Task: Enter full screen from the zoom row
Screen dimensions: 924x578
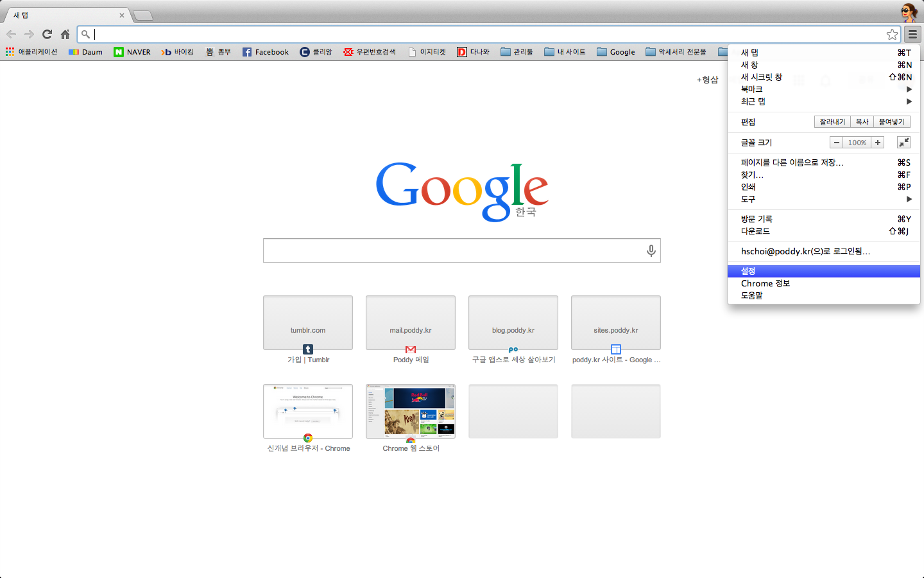Action: coord(903,143)
